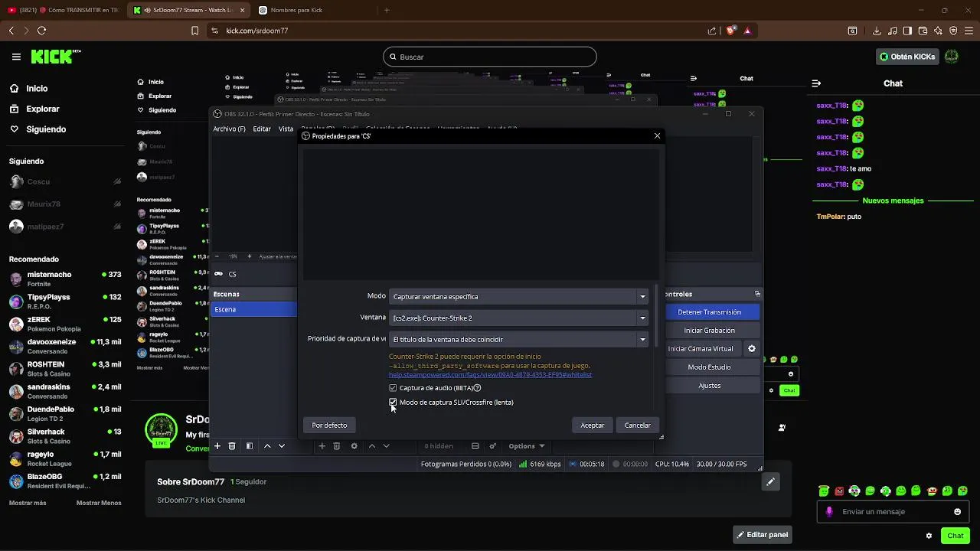Click Cancelar in properties dialog

(x=637, y=425)
